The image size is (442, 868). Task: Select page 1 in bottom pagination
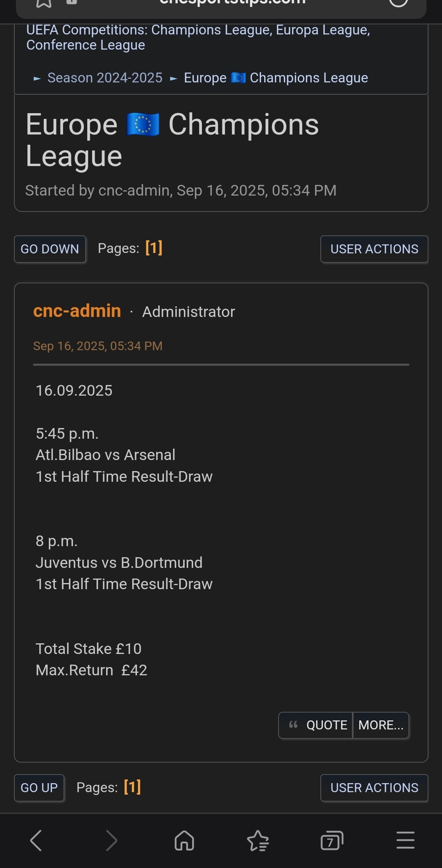pyautogui.click(x=132, y=787)
